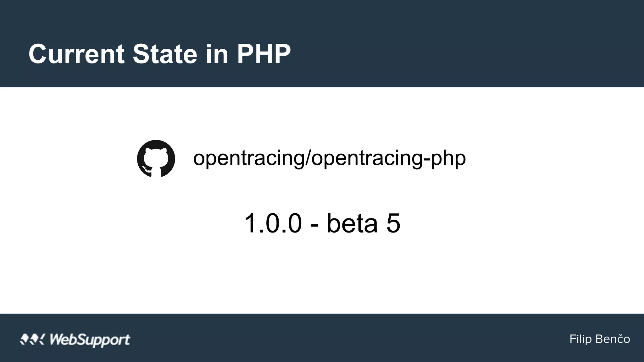Click the WebSupport wordmark in footer

point(90,340)
